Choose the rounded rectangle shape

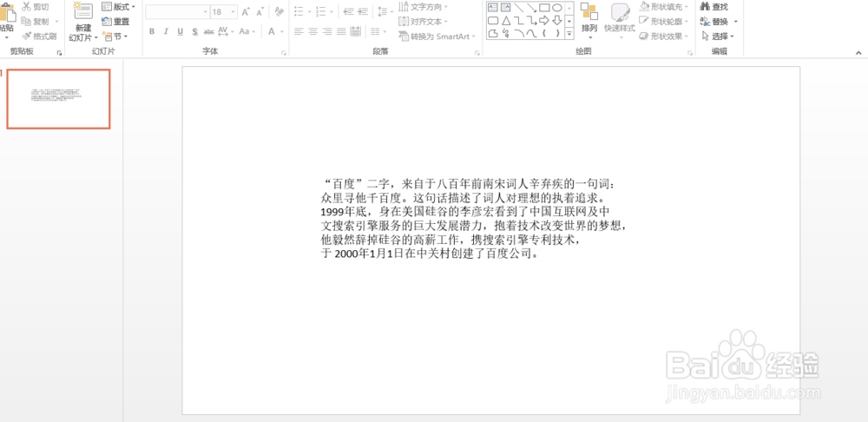pyautogui.click(x=492, y=21)
